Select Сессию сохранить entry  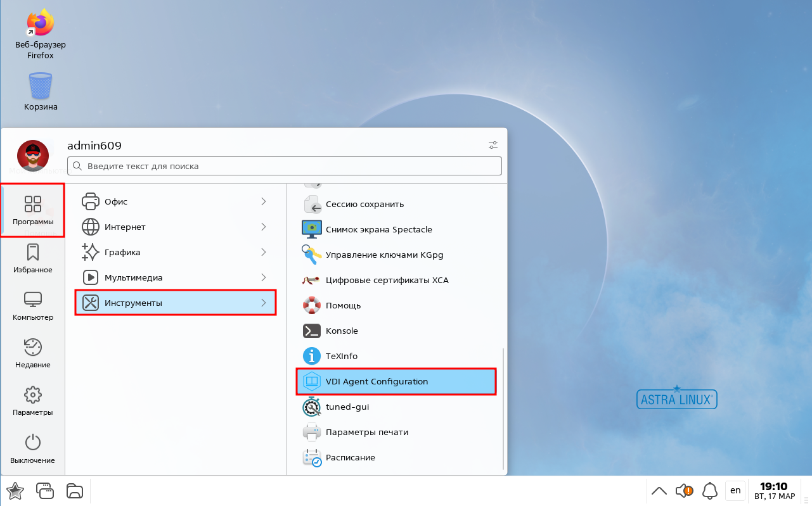(396, 204)
